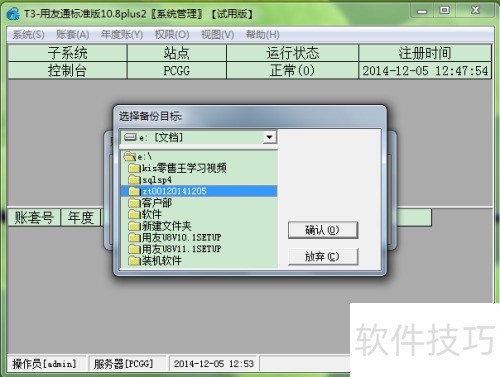This screenshot has height=377, width=500.
Task: Click folder icon beside 用友U8V10.1SETUP
Action: (x=135, y=237)
